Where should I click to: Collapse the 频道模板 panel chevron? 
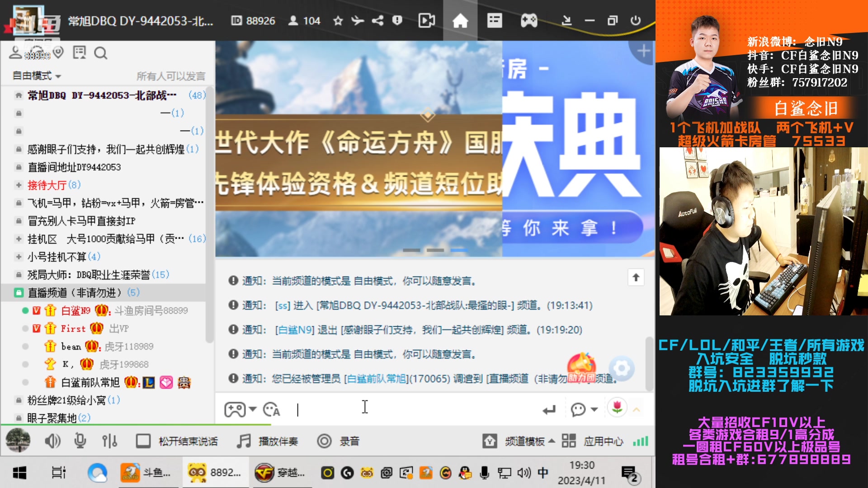pos(552,441)
